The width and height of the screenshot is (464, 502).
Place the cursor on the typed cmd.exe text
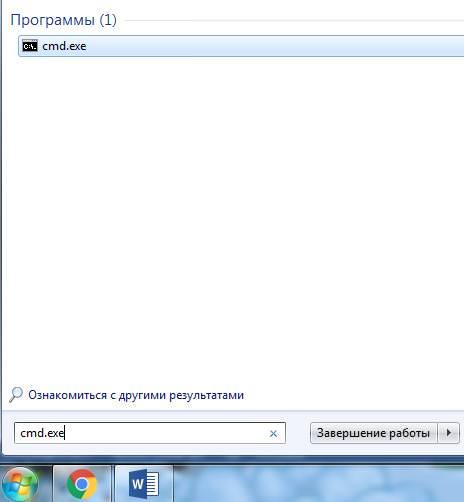click(x=42, y=433)
